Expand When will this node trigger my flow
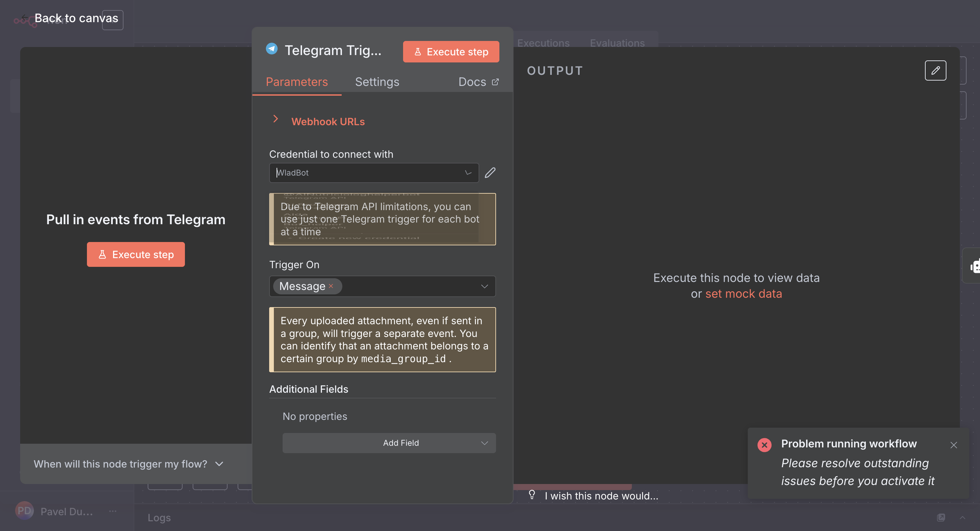 (x=128, y=464)
